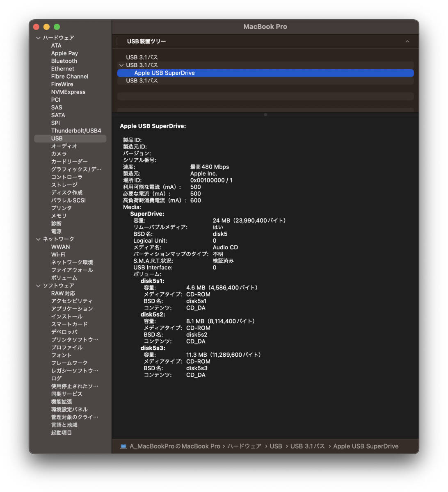Open NVMExpress in the sidebar
Viewport: 448px width, 492px height.
[x=68, y=92]
